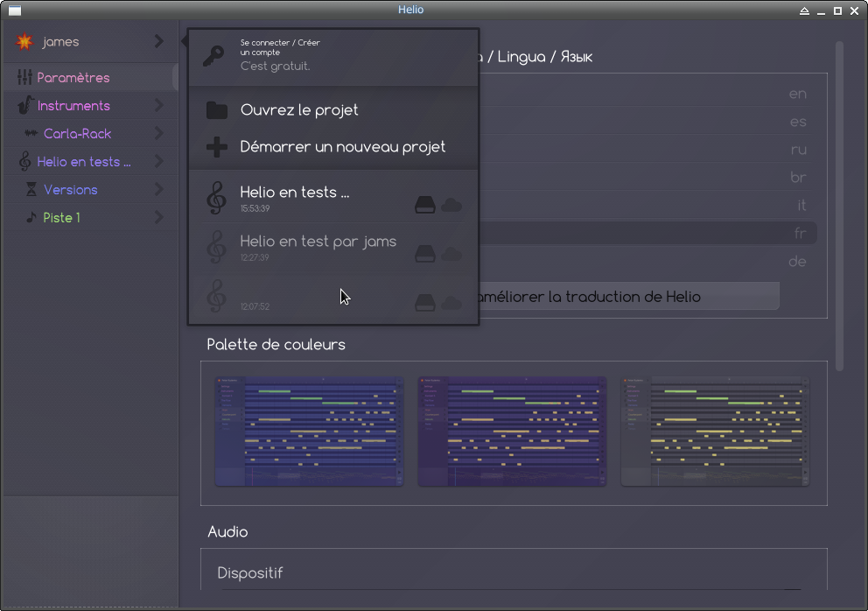Click the treble clef of Helio en test par jams
The image size is (868, 611).
pos(216,247)
